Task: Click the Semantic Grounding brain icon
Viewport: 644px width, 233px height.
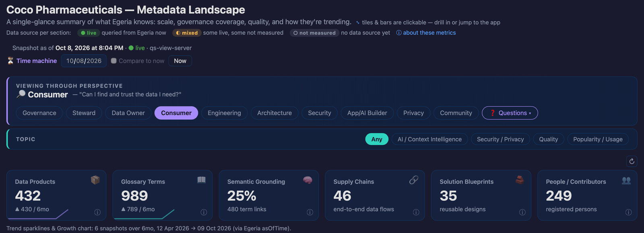Action: point(308,180)
